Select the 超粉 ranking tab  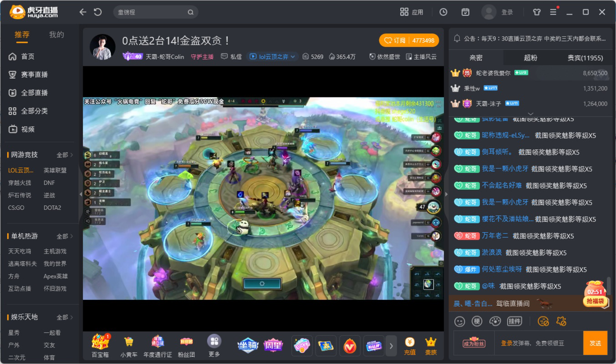(x=530, y=58)
